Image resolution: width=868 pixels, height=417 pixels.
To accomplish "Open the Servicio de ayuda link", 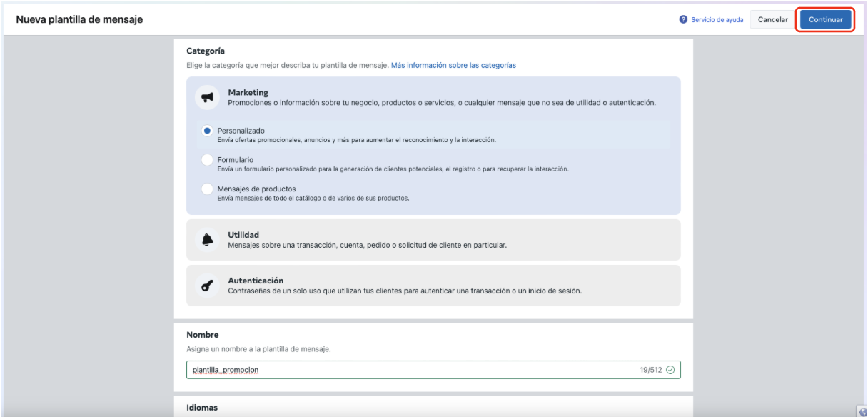I will [x=717, y=19].
